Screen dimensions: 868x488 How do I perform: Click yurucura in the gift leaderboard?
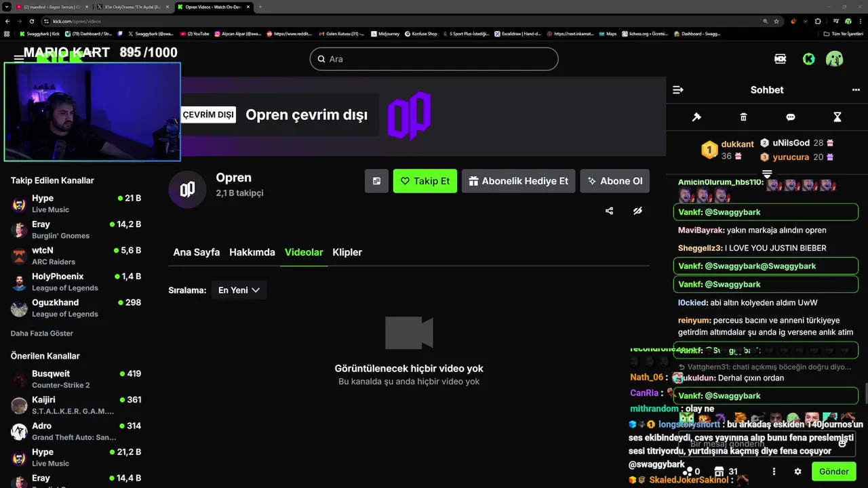[791, 157]
